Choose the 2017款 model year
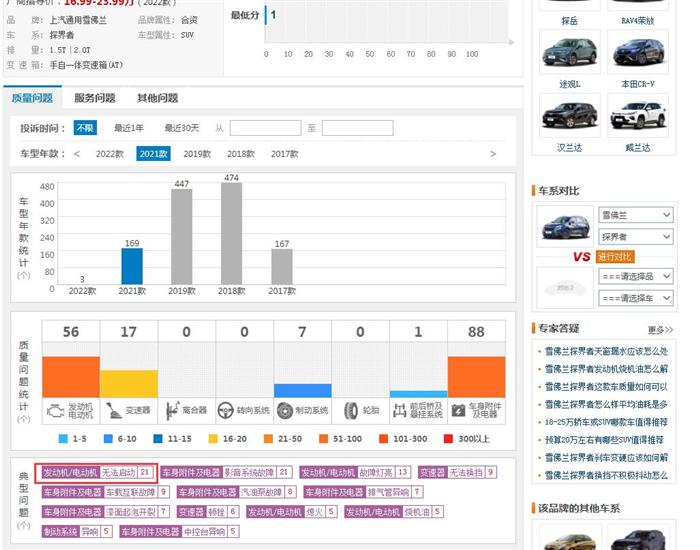Image resolution: width=700 pixels, height=550 pixels. point(284,154)
